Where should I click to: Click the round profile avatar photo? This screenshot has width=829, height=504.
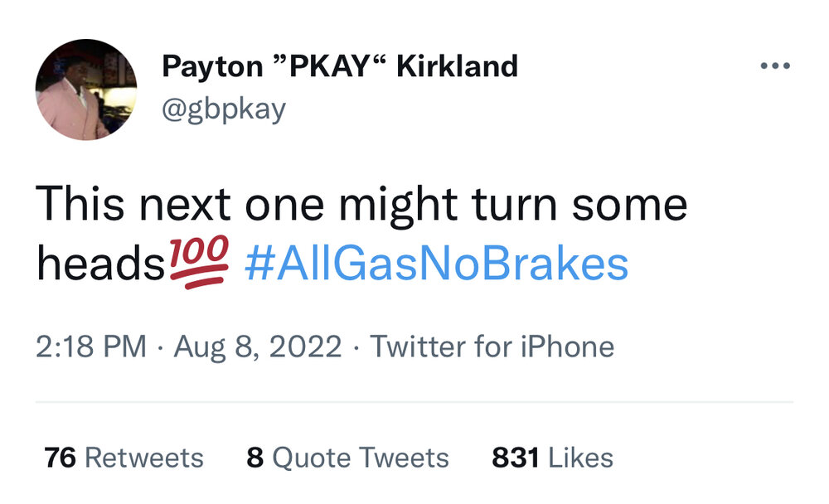pyautogui.click(x=85, y=89)
